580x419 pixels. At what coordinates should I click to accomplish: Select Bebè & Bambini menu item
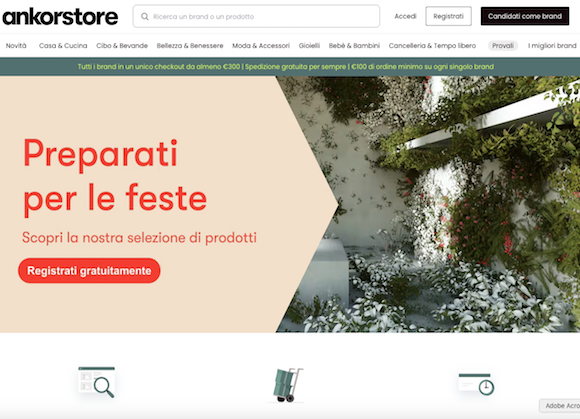354,45
